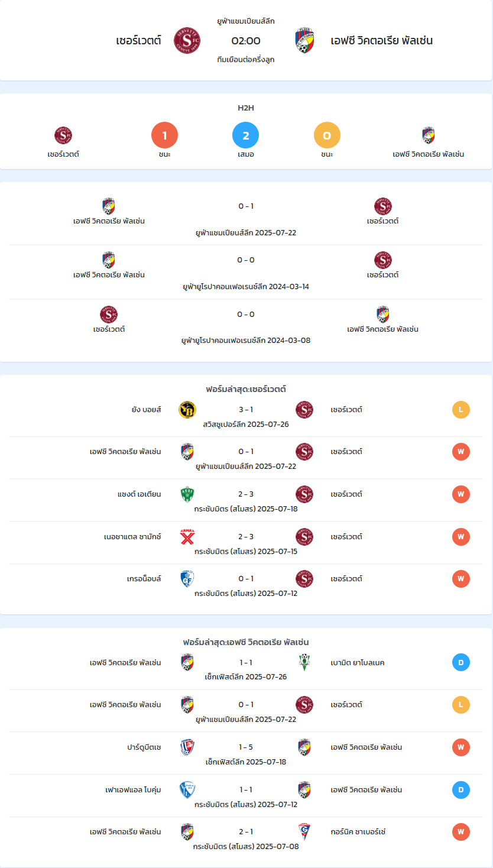Open the 2024-03-14 Conference League match
This screenshot has width=493, height=868.
click(246, 272)
